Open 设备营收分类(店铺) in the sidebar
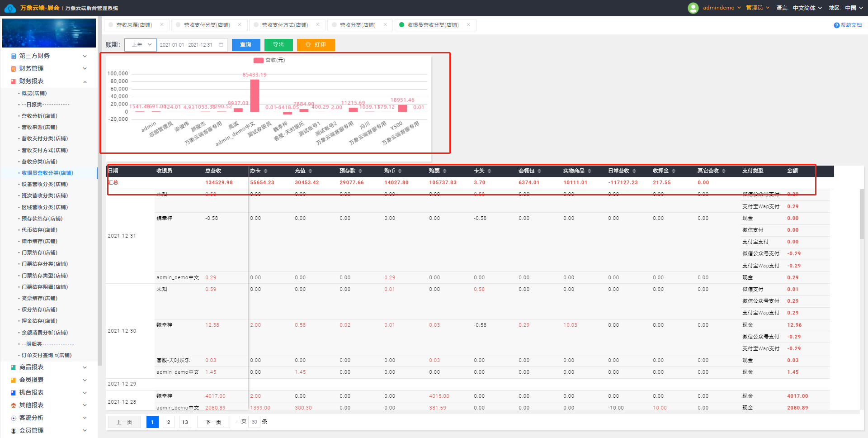 tap(45, 184)
